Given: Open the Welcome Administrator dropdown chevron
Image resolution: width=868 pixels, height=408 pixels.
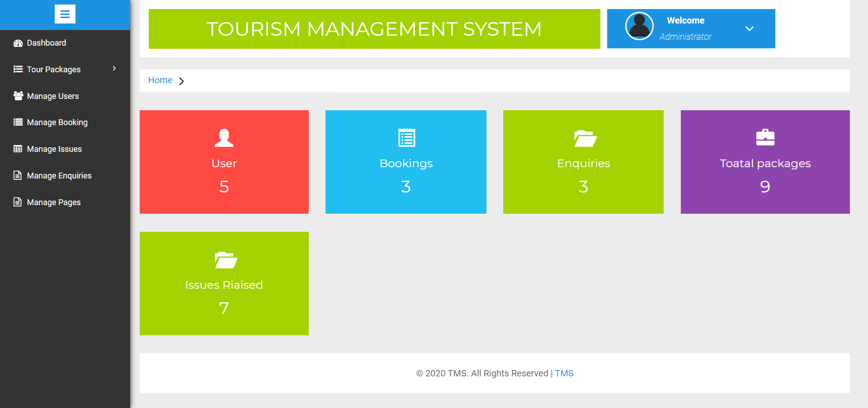Looking at the screenshot, I should [x=749, y=29].
